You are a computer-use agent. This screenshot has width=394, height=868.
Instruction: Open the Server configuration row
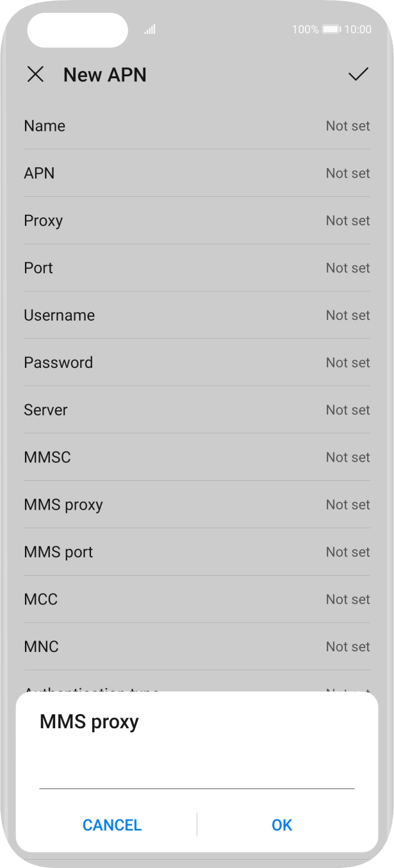pyautogui.click(x=197, y=410)
